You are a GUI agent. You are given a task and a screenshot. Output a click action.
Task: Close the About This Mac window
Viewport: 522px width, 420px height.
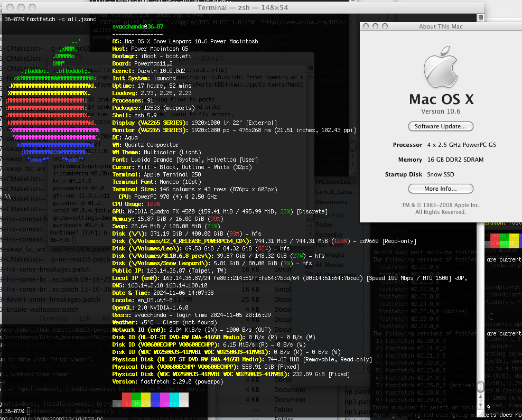coord(367,26)
